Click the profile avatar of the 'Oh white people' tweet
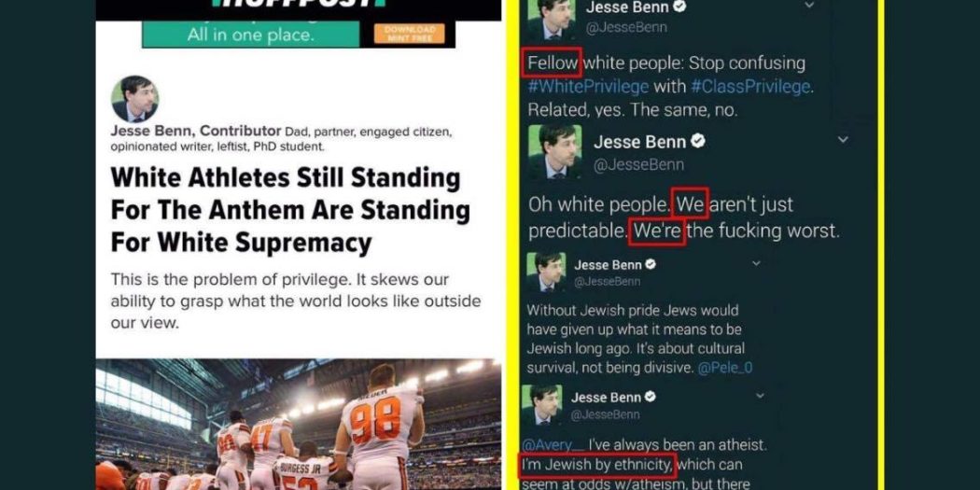 click(555, 151)
